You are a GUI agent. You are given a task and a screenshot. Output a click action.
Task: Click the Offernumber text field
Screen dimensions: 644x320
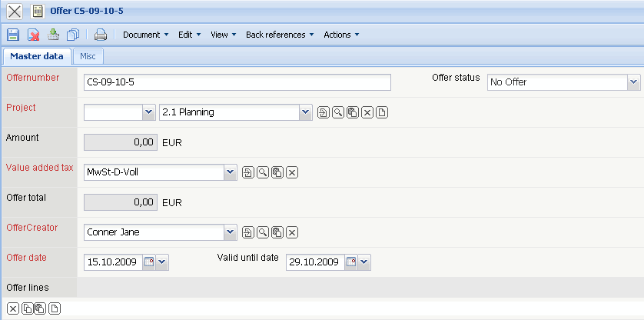tap(237, 82)
